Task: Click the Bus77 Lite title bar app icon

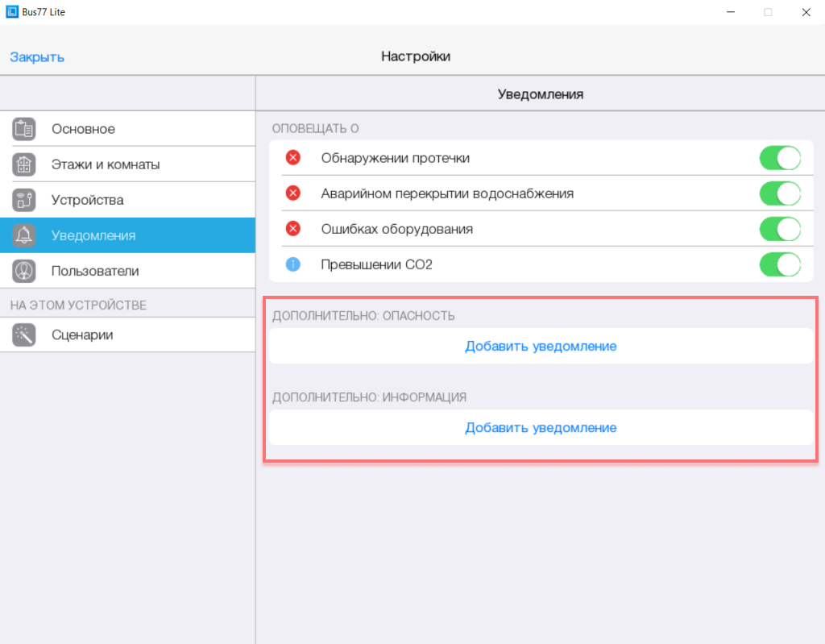Action: click(12, 12)
